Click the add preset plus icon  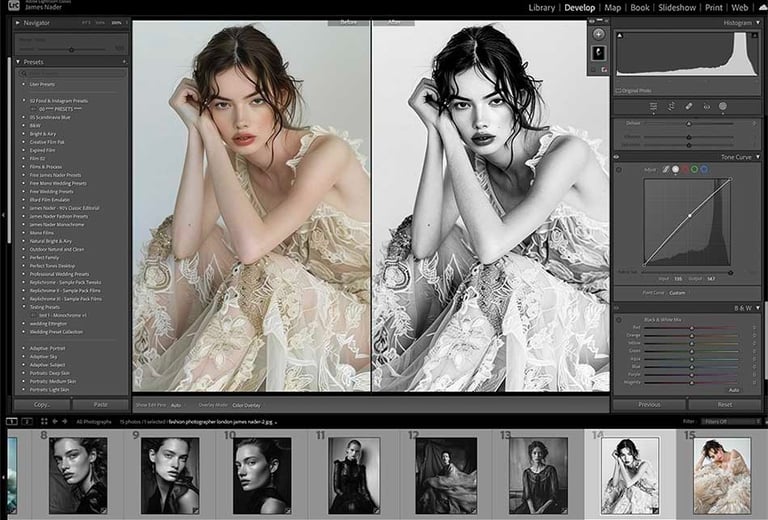pos(124,62)
